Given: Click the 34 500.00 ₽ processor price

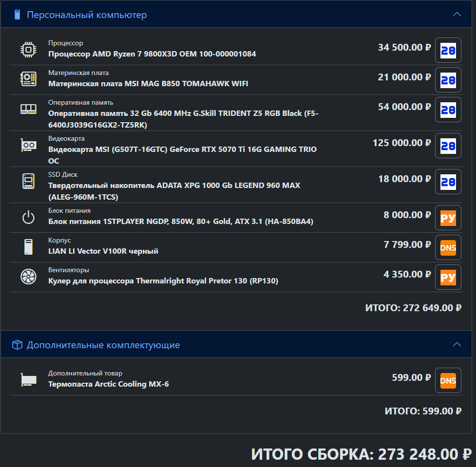Looking at the screenshot, I should coord(404,47).
